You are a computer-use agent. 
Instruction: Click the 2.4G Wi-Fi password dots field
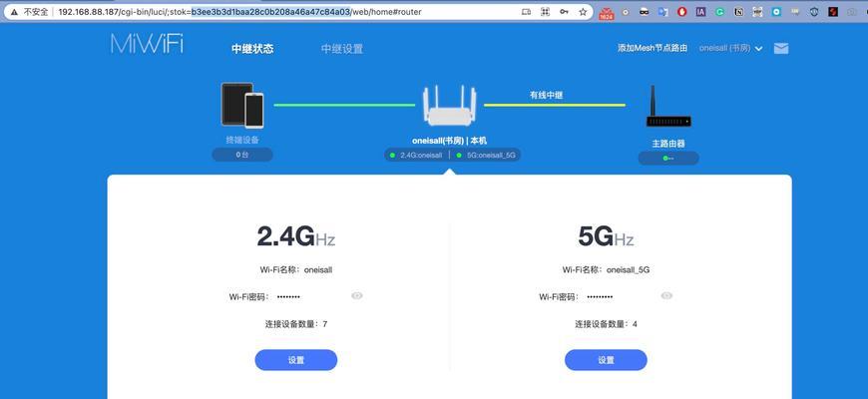[x=288, y=297]
